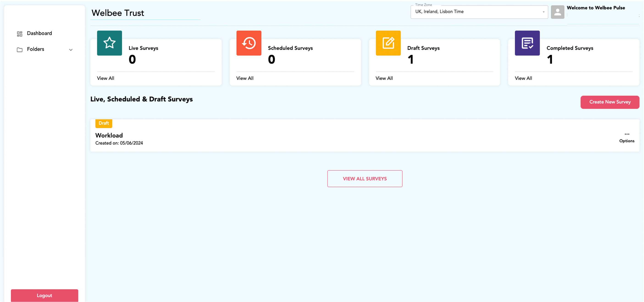The height and width of the screenshot is (302, 644).
Task: Expand the Folders section in the sidebar
Action: 71,50
